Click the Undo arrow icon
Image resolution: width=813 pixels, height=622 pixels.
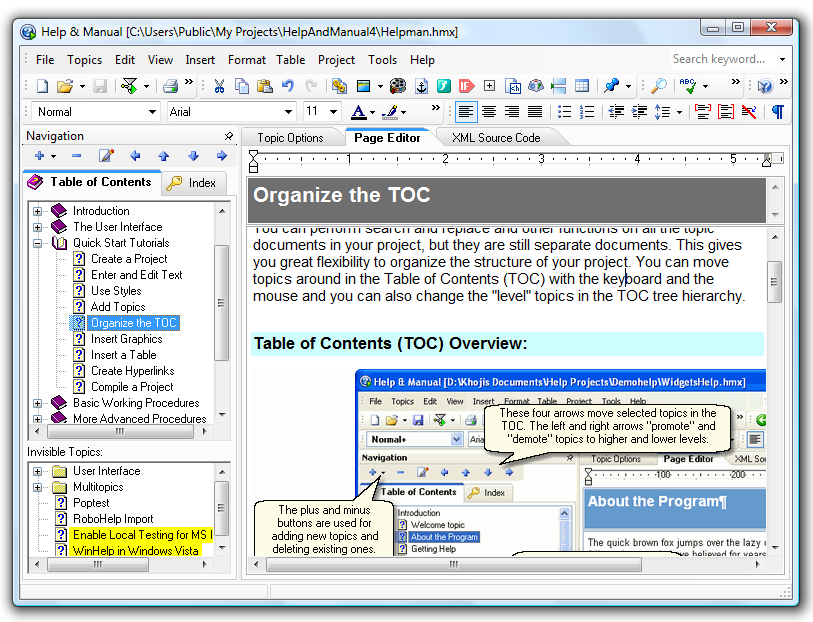point(288,86)
